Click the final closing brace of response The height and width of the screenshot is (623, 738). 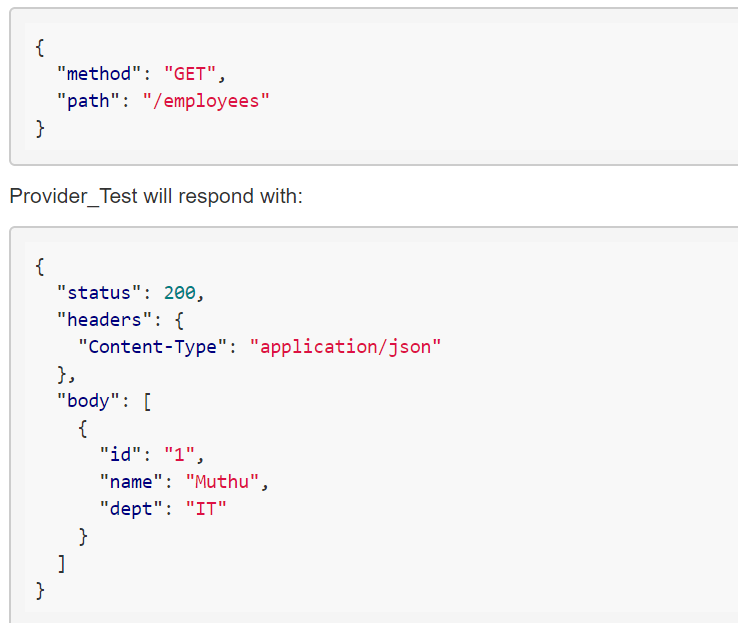[x=40, y=591]
